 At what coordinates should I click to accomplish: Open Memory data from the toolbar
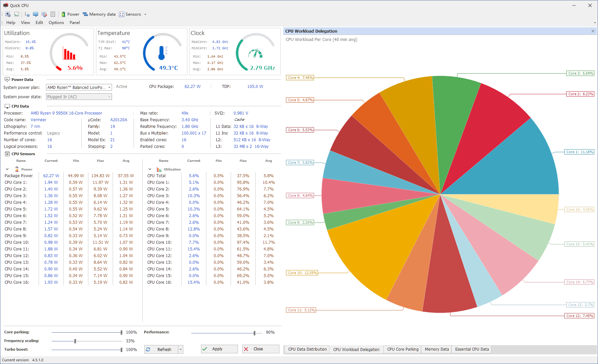click(x=99, y=14)
